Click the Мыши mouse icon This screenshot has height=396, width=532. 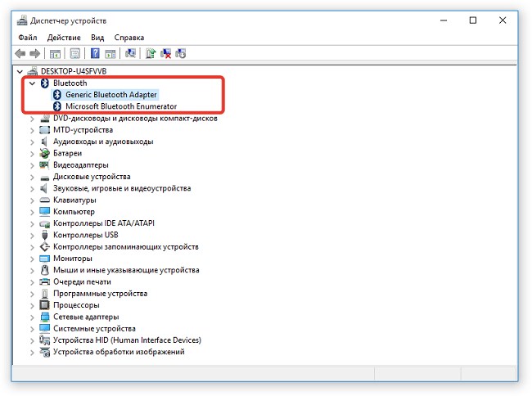(44, 270)
